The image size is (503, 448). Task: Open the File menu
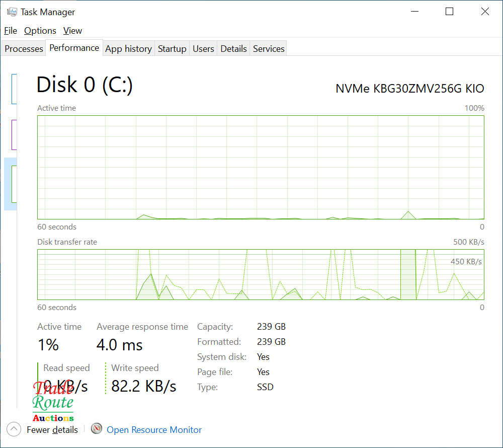pyautogui.click(x=10, y=31)
